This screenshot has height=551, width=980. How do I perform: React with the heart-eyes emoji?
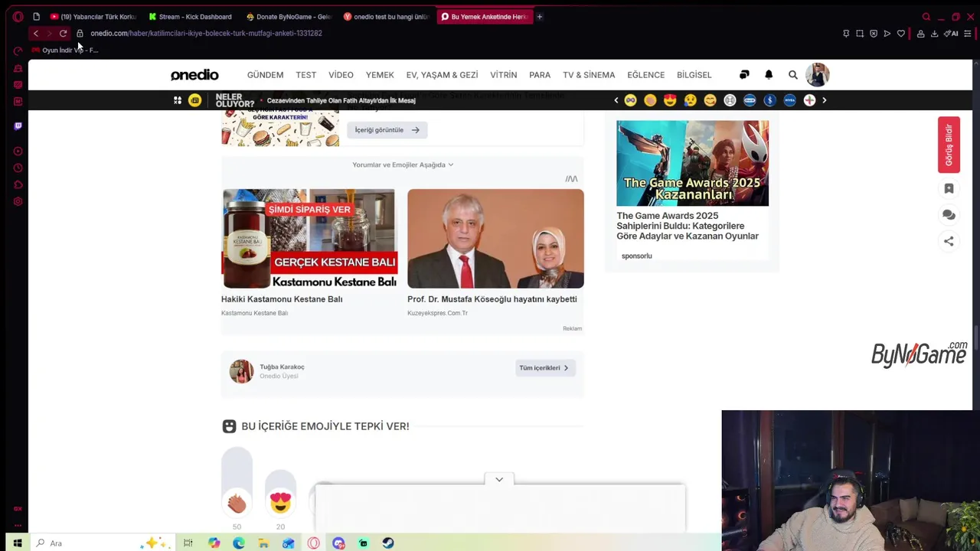point(280,502)
